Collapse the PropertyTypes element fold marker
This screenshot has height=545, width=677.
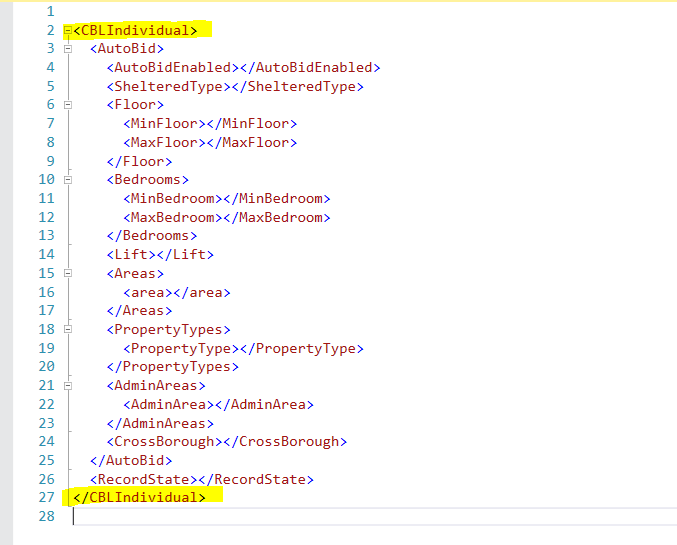(68, 330)
